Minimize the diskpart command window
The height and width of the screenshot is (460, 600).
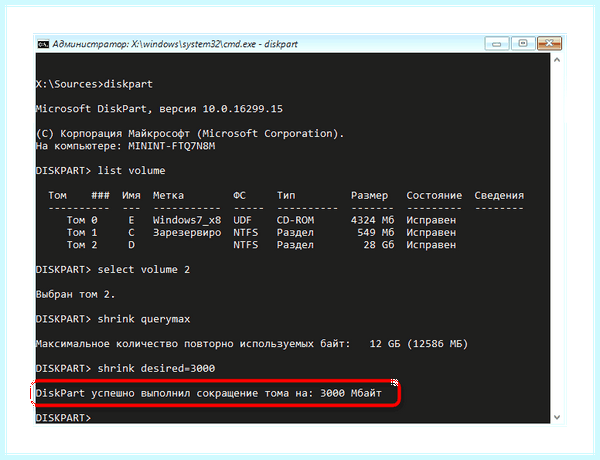click(497, 44)
